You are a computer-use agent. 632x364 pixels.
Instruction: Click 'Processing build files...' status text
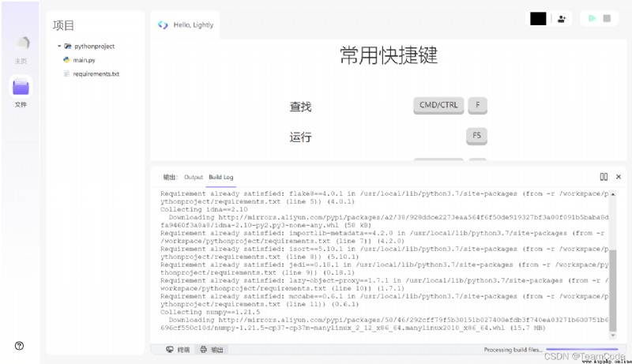click(x=513, y=350)
